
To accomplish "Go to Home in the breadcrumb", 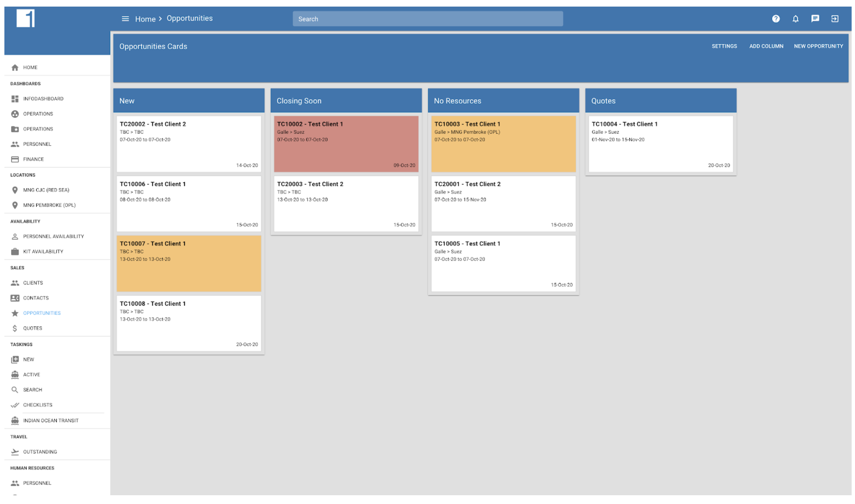I will pos(145,19).
